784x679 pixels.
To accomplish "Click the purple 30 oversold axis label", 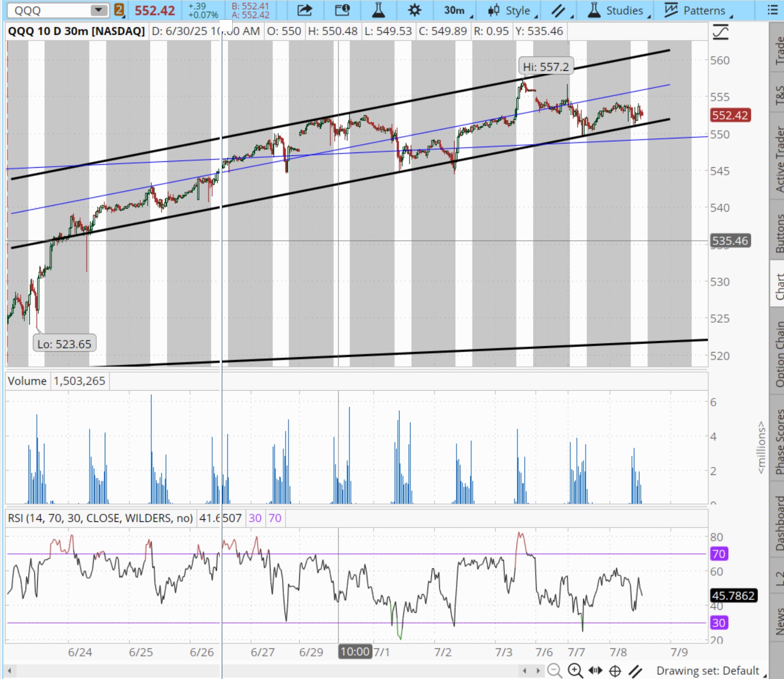I will [x=719, y=623].
